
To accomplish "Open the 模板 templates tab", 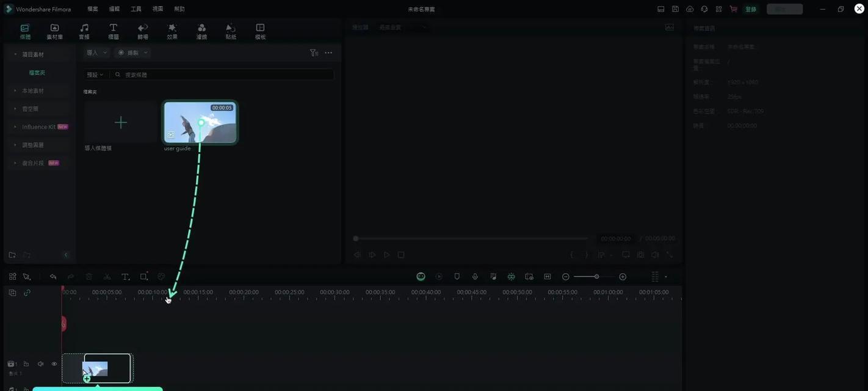I will [x=260, y=32].
